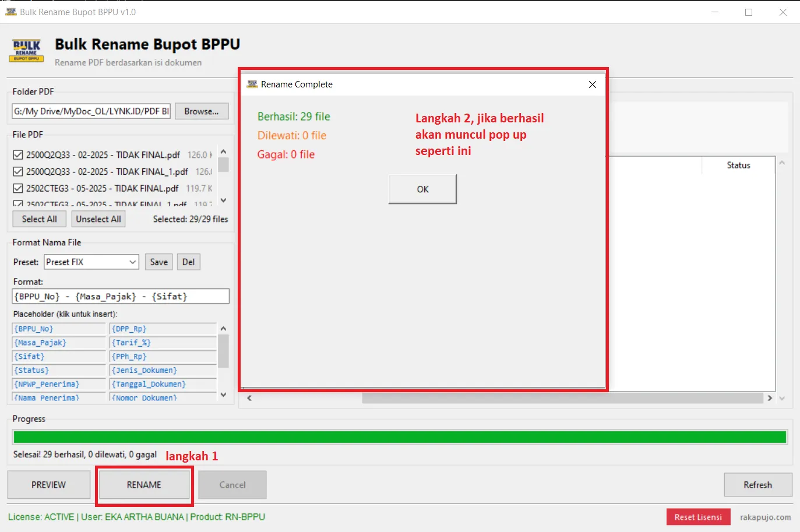Image resolution: width=800 pixels, height=532 pixels.
Task: Click the Browse button for the PDF folder
Action: click(x=201, y=111)
